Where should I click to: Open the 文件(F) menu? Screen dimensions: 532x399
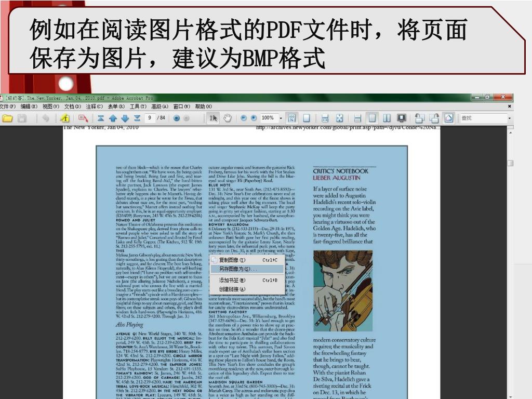8,107
